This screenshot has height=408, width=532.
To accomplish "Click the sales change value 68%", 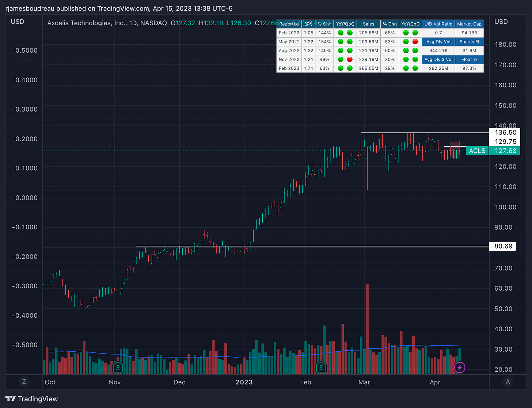I will [389, 33].
